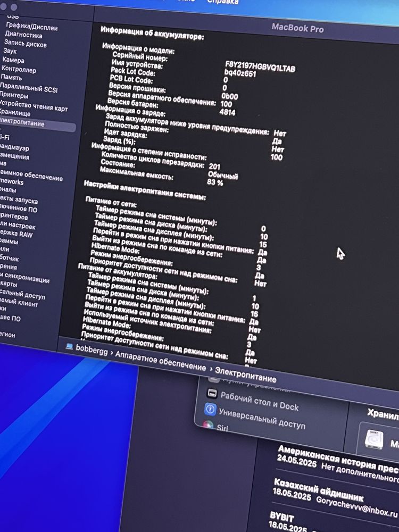This screenshot has height=532, width=399.
Task: Open the Память sidebar entry
Action: pyautogui.click(x=11, y=77)
